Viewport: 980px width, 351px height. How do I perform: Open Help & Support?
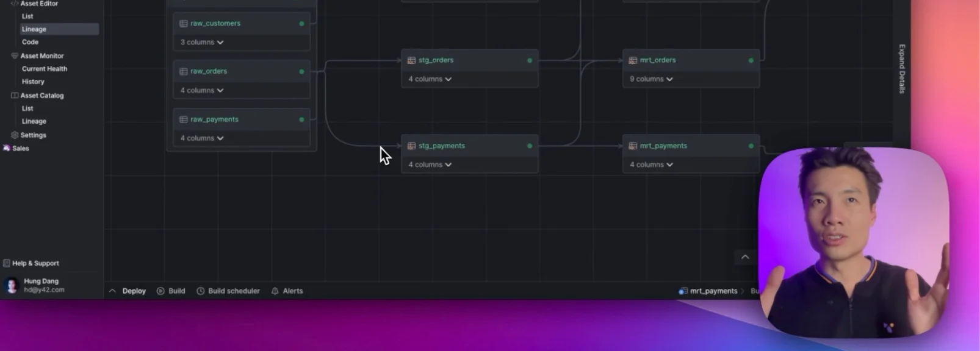(35, 263)
